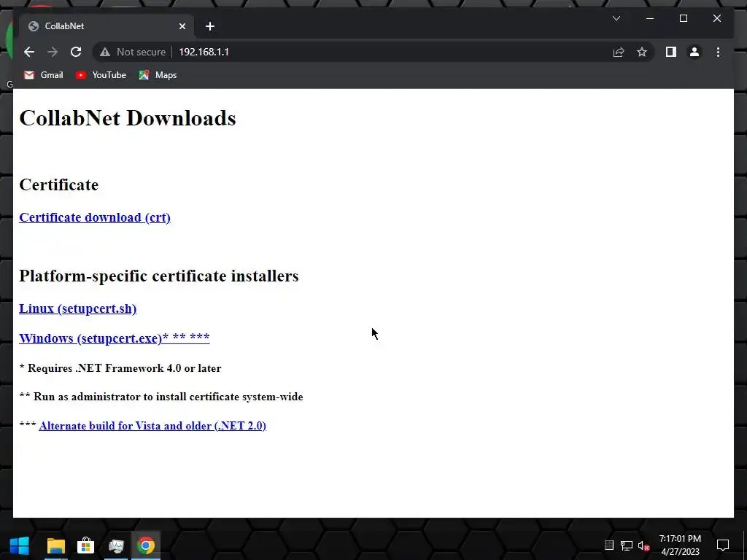Reload the current page
The image size is (747, 560).
pyautogui.click(x=76, y=52)
